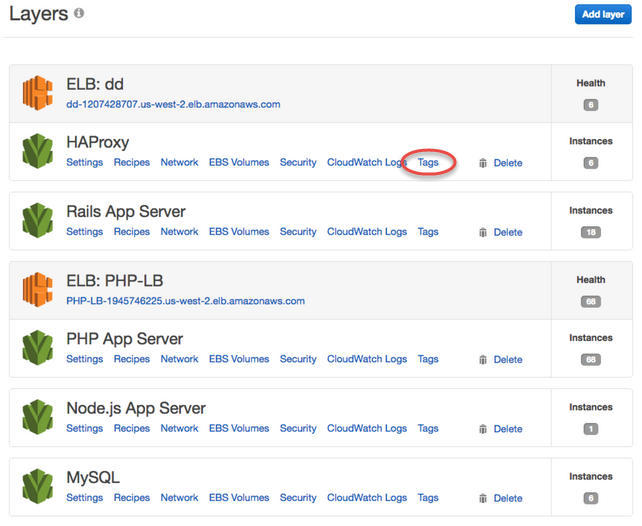This screenshot has height=526, width=642.
Task: Open MySQL Settings
Action: (x=85, y=498)
